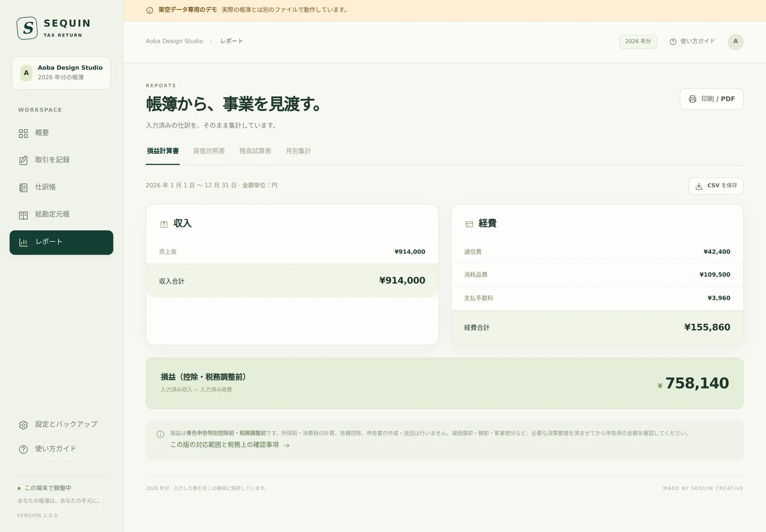Click the 消耗品費 expense row
The height and width of the screenshot is (532, 766).
click(597, 275)
